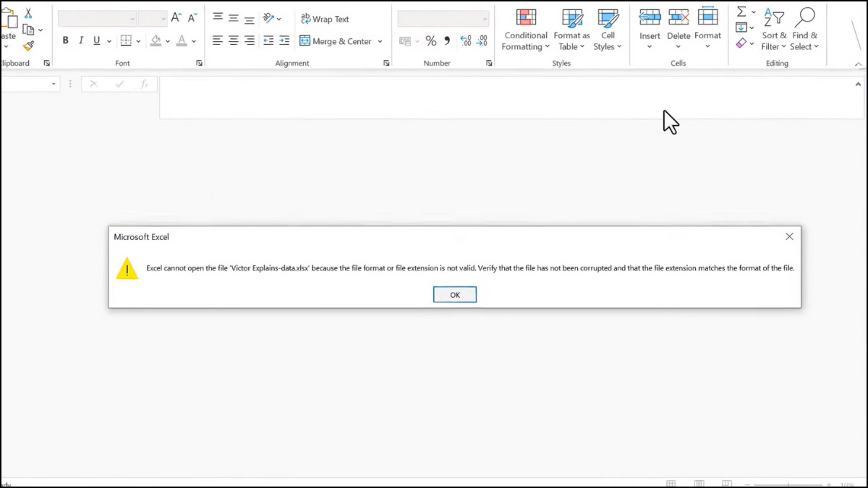Increase font size with the larger A icon
Screen dimensions: 868x488
point(176,18)
